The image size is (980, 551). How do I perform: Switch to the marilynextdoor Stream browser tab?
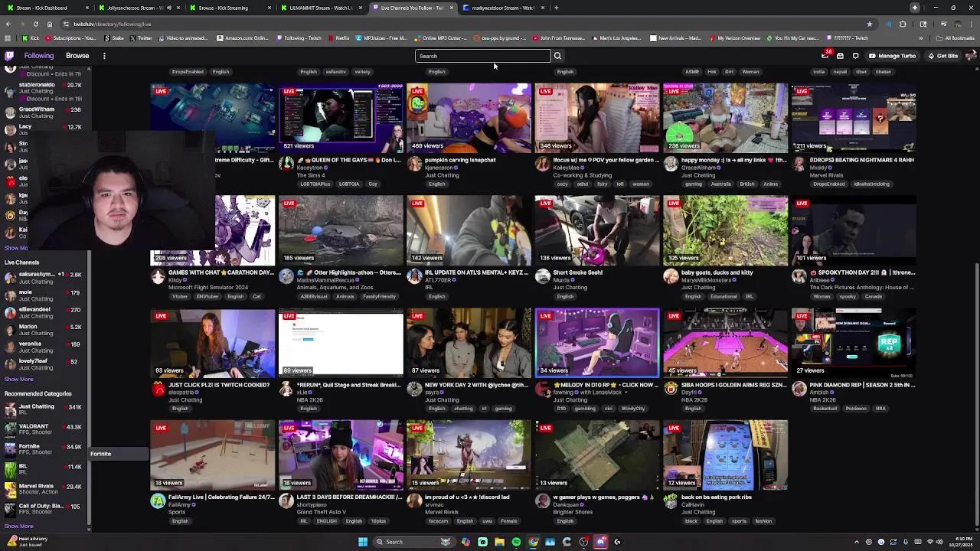pos(504,8)
